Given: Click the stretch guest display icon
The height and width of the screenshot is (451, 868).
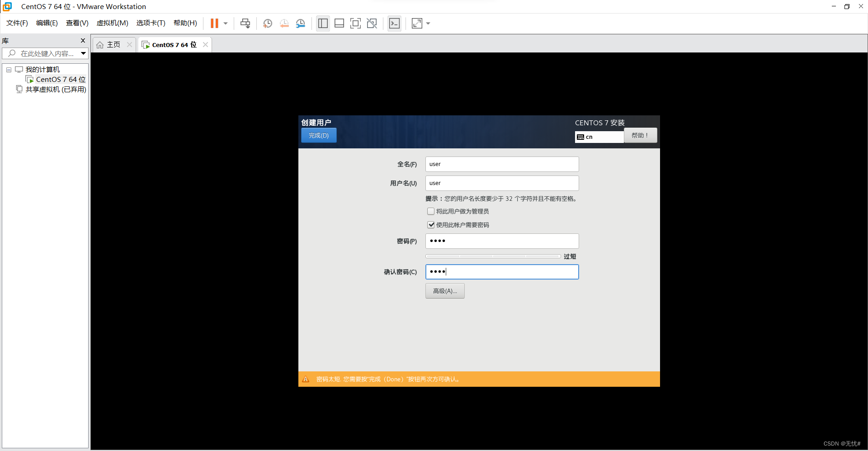Looking at the screenshot, I should (417, 24).
